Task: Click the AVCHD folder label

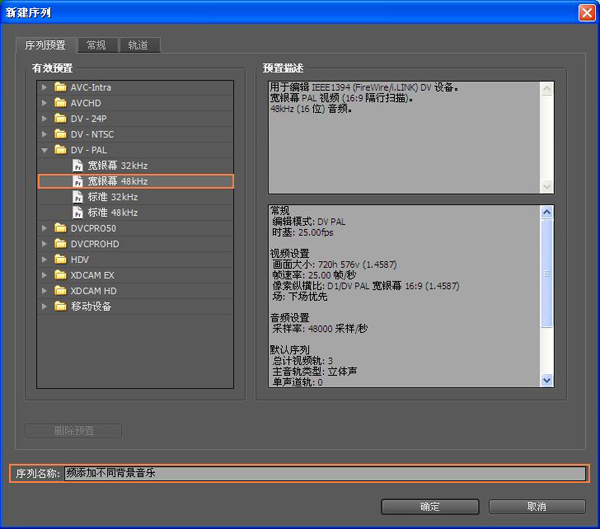Action: (86, 103)
